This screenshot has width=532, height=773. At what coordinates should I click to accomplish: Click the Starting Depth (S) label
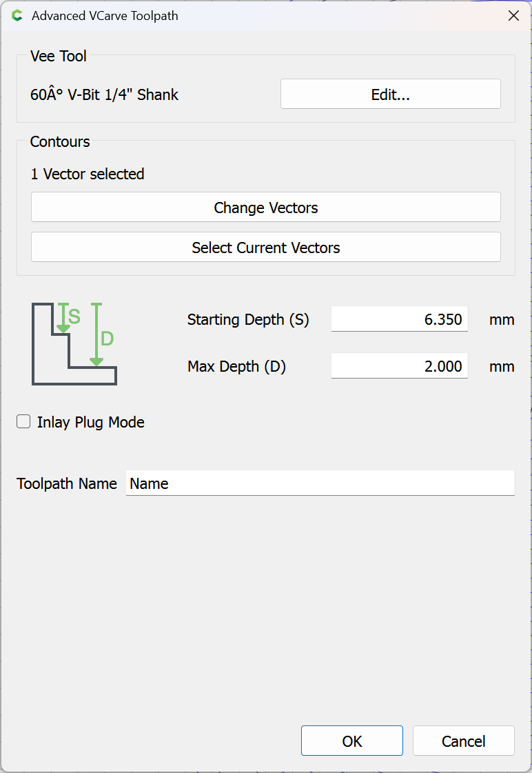[x=248, y=319]
